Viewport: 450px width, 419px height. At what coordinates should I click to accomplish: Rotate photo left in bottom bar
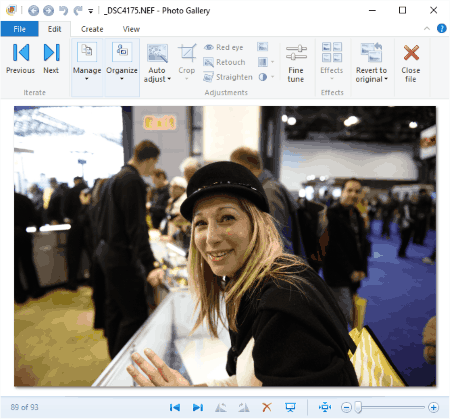[221, 407]
